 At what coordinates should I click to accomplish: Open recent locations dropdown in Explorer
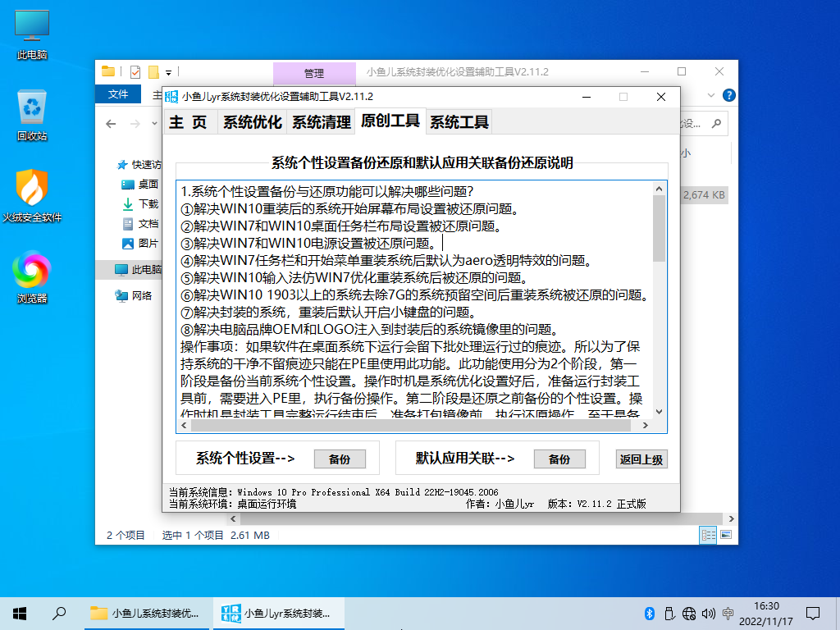click(x=154, y=124)
